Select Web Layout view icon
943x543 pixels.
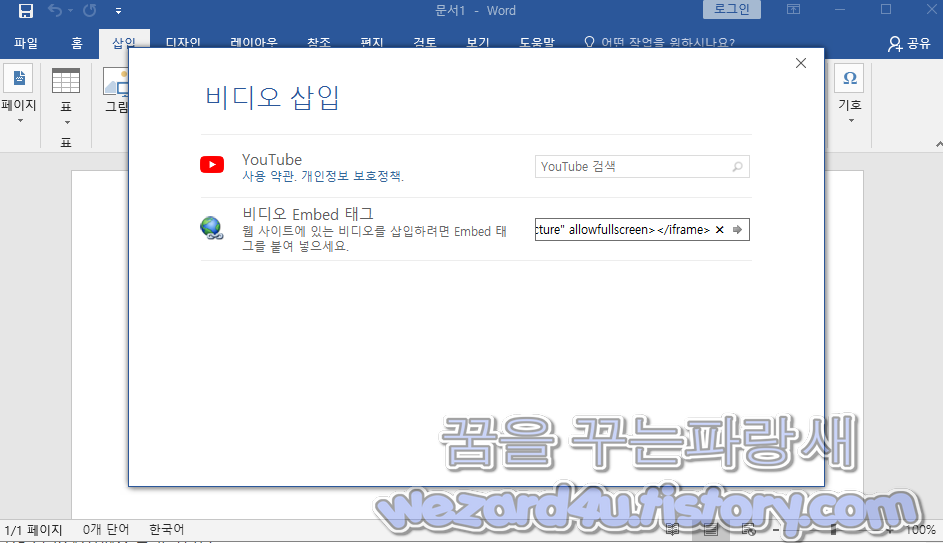click(x=749, y=530)
